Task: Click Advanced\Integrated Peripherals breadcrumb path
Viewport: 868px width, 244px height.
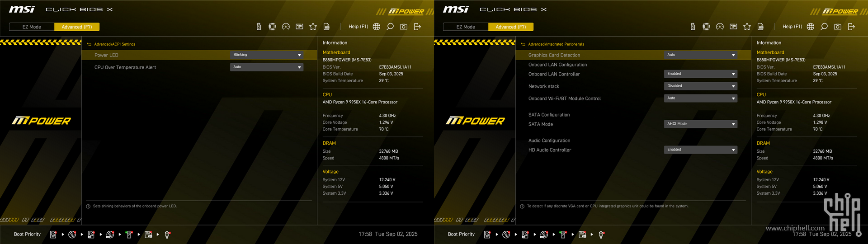Action: point(556,44)
